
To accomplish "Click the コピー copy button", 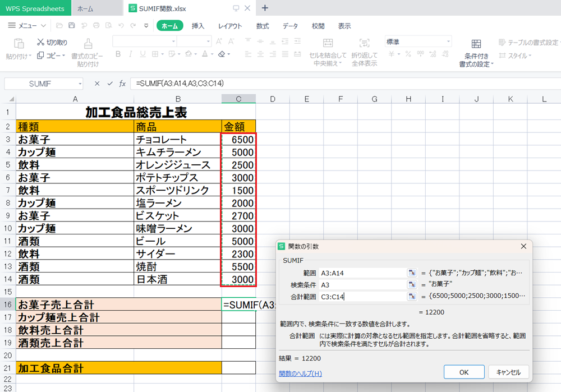I will pyautogui.click(x=51, y=56).
